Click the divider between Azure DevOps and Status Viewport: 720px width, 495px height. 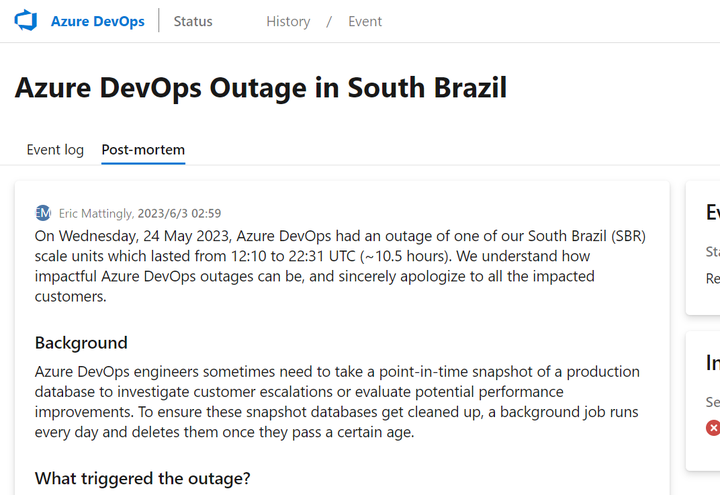pos(159,21)
